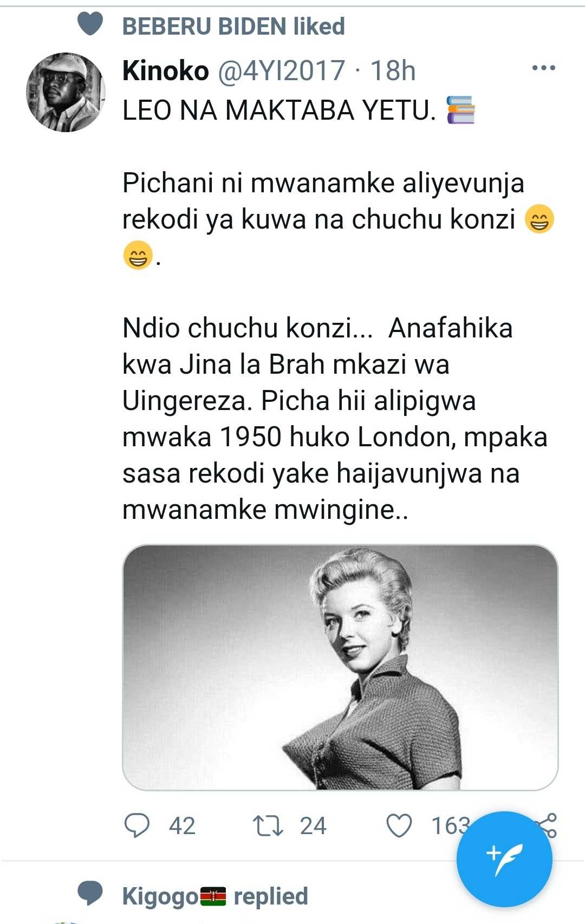Viewport: 585px width, 924px height.
Task: Tap the Kinoko display name
Action: pyautogui.click(x=166, y=70)
